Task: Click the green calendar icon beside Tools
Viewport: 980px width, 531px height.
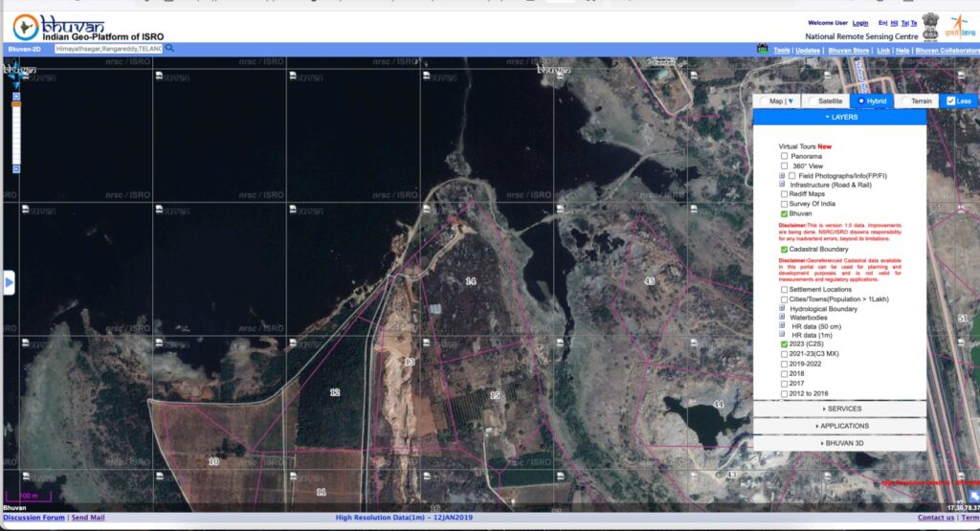Action: pyautogui.click(x=762, y=50)
